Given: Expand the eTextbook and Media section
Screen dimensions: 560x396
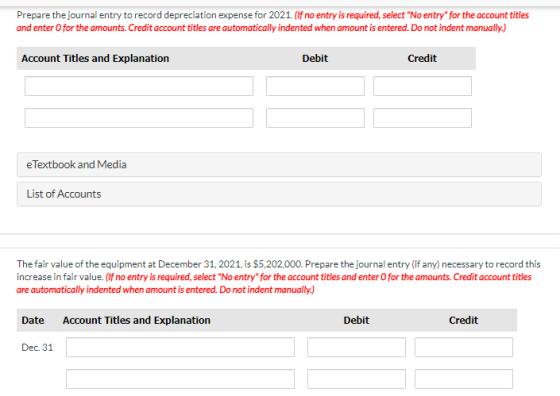Looking at the screenshot, I should coord(279,165).
